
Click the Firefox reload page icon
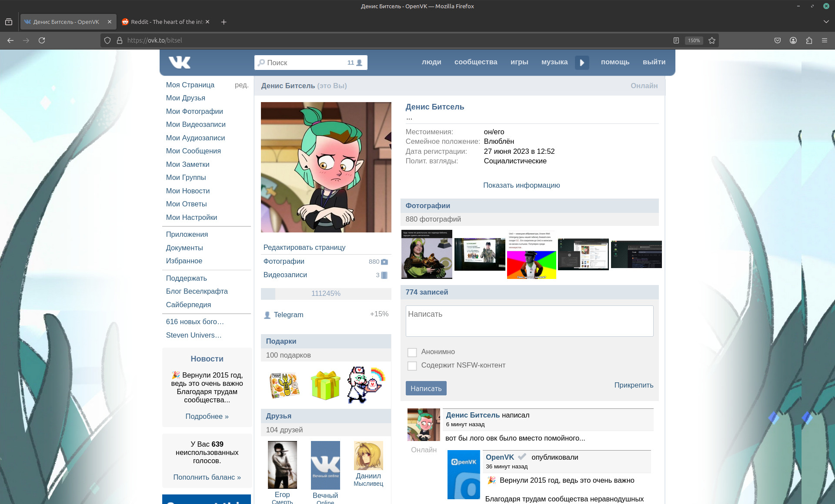coord(42,40)
